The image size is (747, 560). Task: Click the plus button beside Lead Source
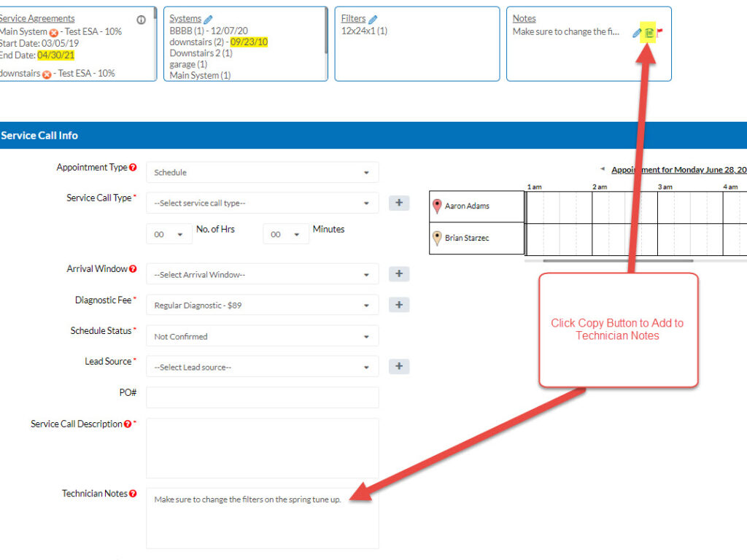[x=399, y=366]
